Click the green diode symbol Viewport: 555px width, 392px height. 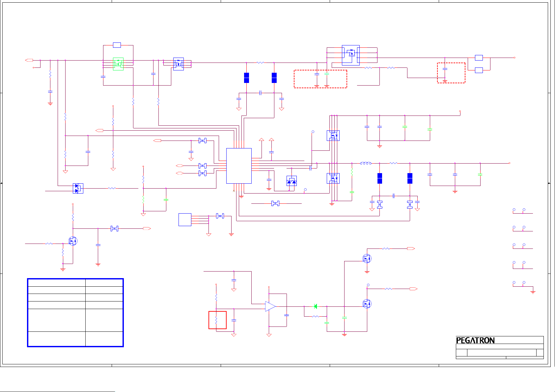pyautogui.click(x=315, y=306)
